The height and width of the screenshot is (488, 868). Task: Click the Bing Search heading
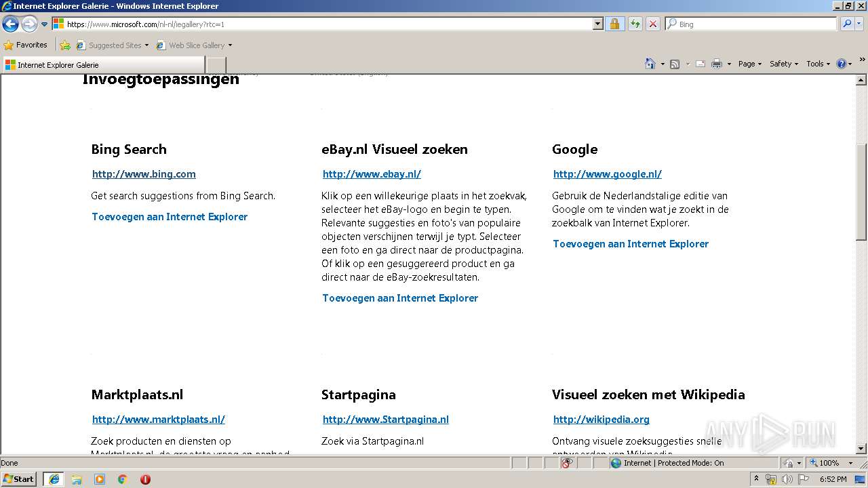(129, 149)
